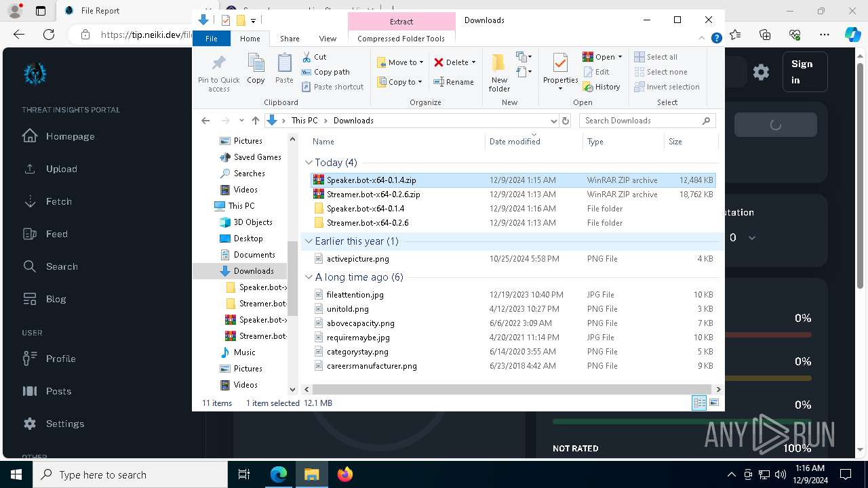Open address bar history dropdown

click(553, 121)
